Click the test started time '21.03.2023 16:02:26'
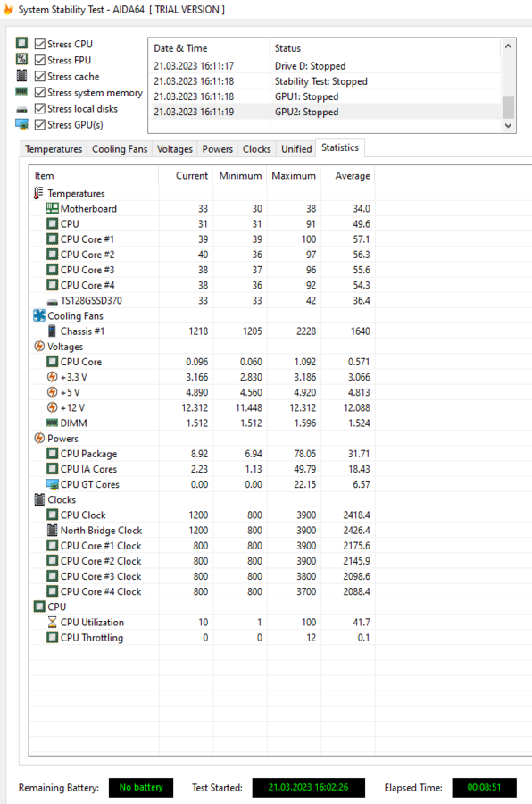532x804 pixels. click(308, 787)
